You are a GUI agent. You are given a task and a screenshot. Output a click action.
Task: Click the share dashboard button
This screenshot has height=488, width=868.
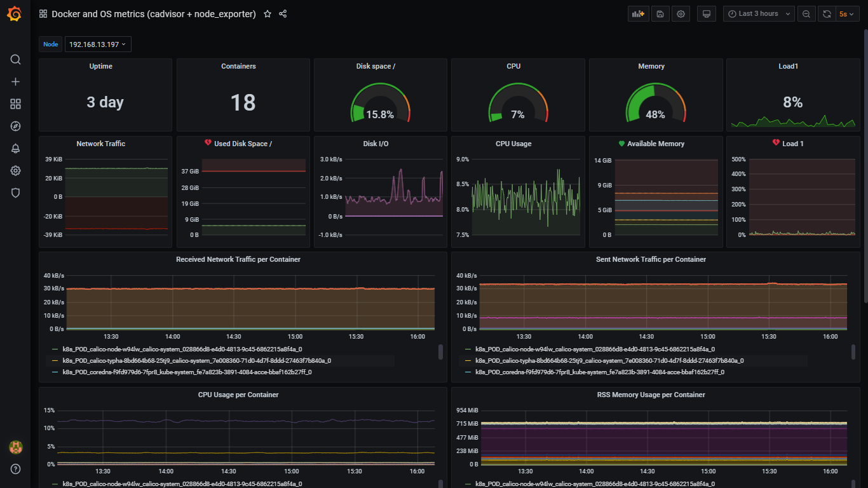[x=282, y=13]
